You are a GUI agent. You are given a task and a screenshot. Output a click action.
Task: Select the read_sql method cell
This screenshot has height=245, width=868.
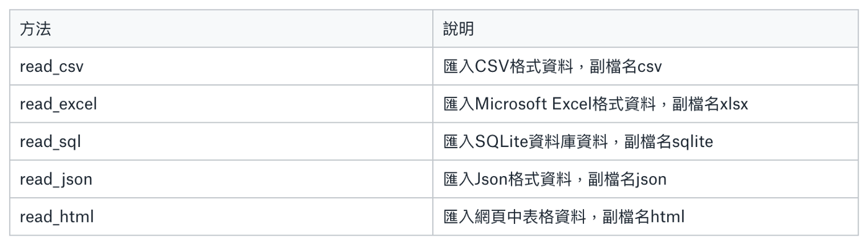221,141
